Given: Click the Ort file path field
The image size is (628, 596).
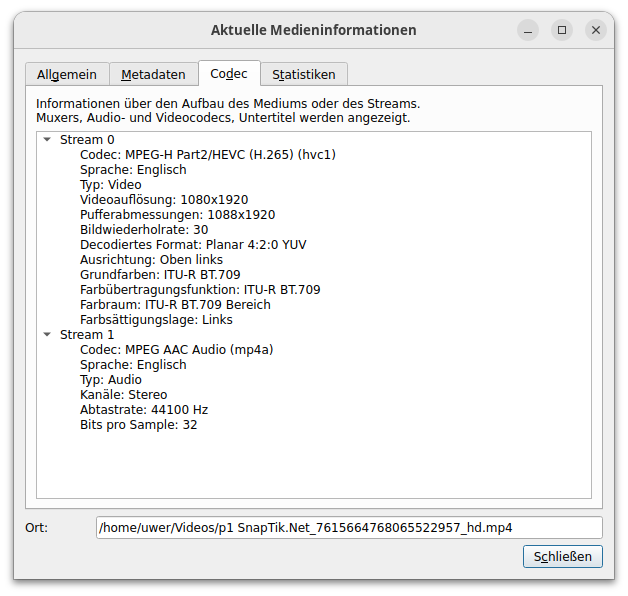Looking at the screenshot, I should 349,527.
